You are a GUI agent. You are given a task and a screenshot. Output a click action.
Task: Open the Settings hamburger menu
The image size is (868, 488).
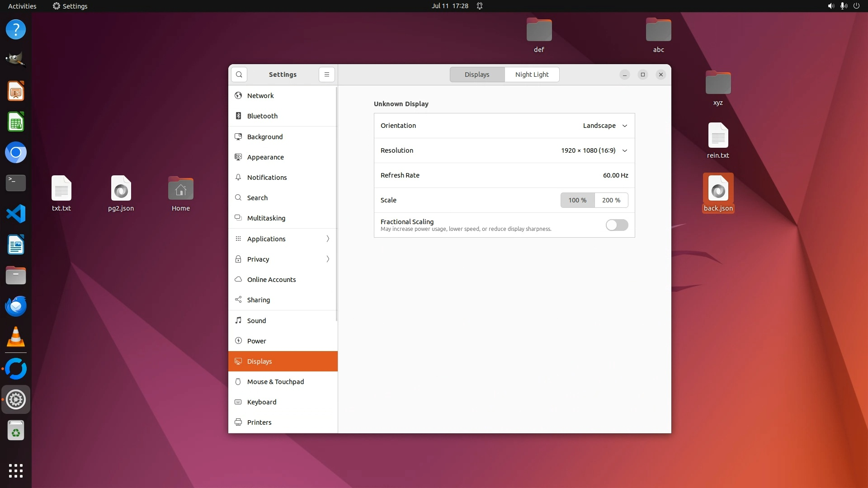pos(327,75)
